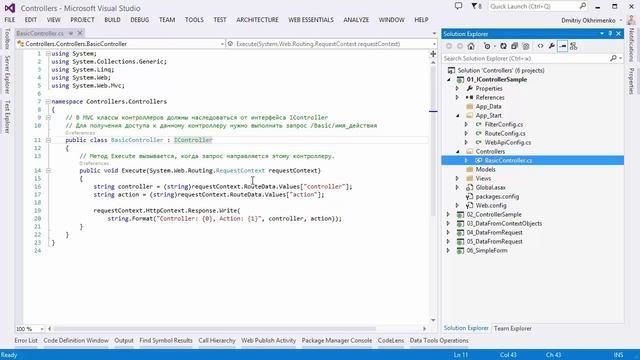640x360 pixels.
Task: Close the Solution Explorer panel
Action: tap(618, 34)
